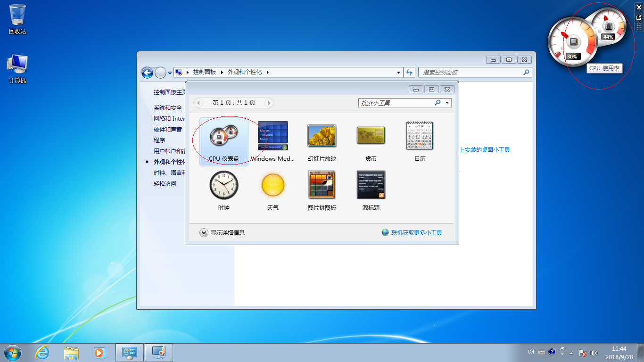The height and width of the screenshot is (362, 644).
Task: Click the magnifier in the 搜索小工具 box
Action: (x=438, y=102)
